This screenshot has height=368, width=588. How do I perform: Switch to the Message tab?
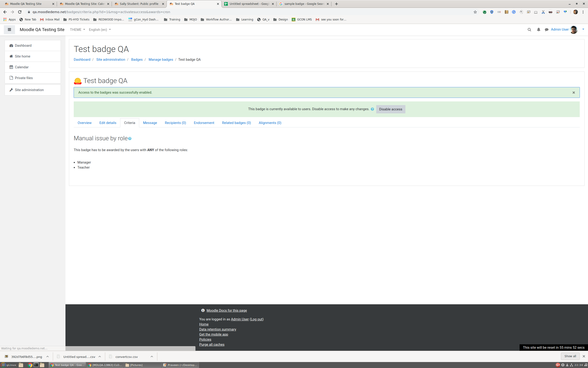coord(150,123)
